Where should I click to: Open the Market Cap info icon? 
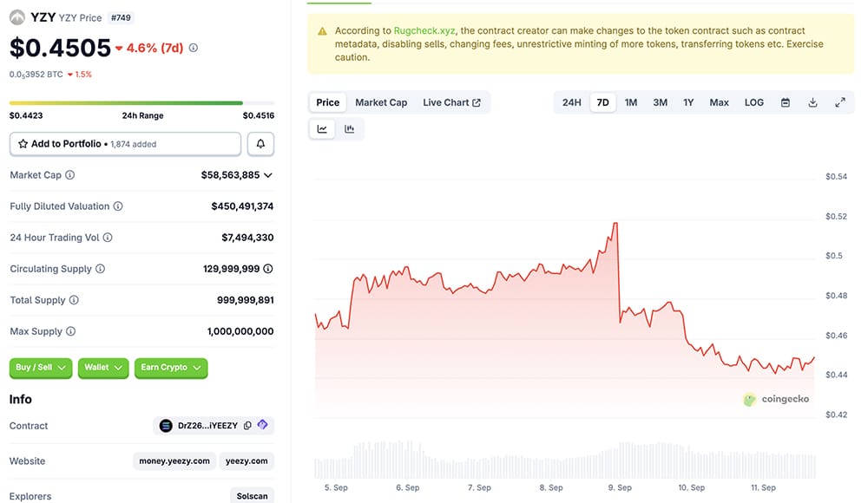69,175
